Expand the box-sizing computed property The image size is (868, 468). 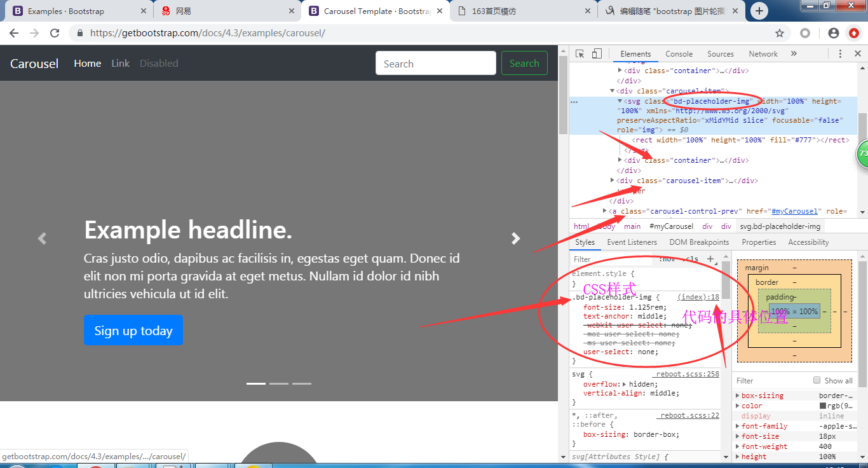tap(738, 396)
